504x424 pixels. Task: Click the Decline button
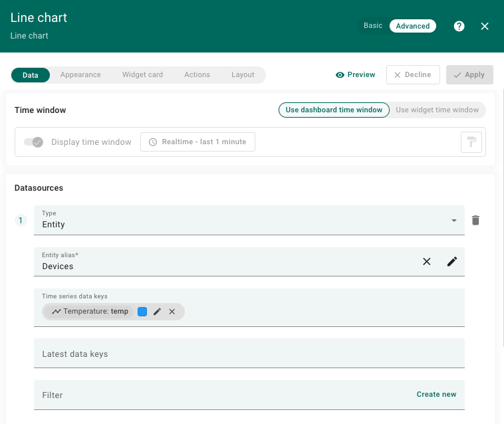click(413, 75)
